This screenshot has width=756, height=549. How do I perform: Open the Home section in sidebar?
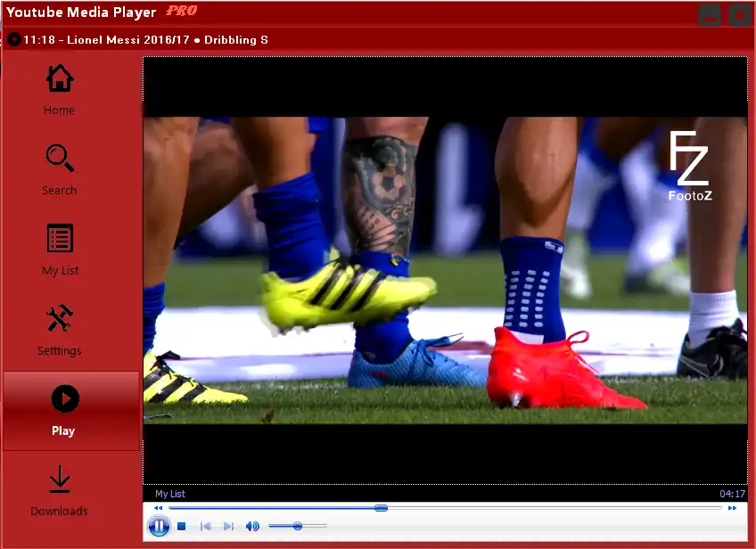60,90
